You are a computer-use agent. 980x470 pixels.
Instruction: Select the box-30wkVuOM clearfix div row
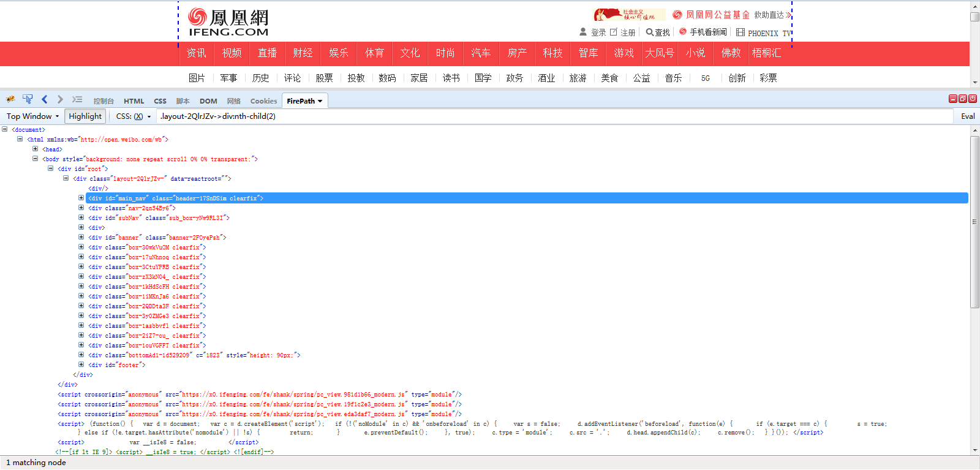click(x=147, y=248)
